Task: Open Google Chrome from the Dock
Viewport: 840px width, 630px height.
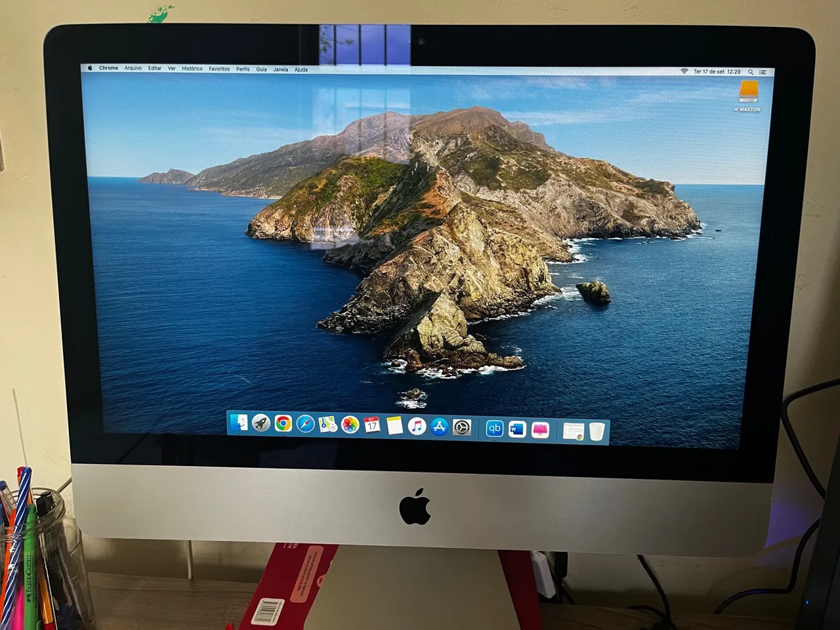Action: (283, 424)
